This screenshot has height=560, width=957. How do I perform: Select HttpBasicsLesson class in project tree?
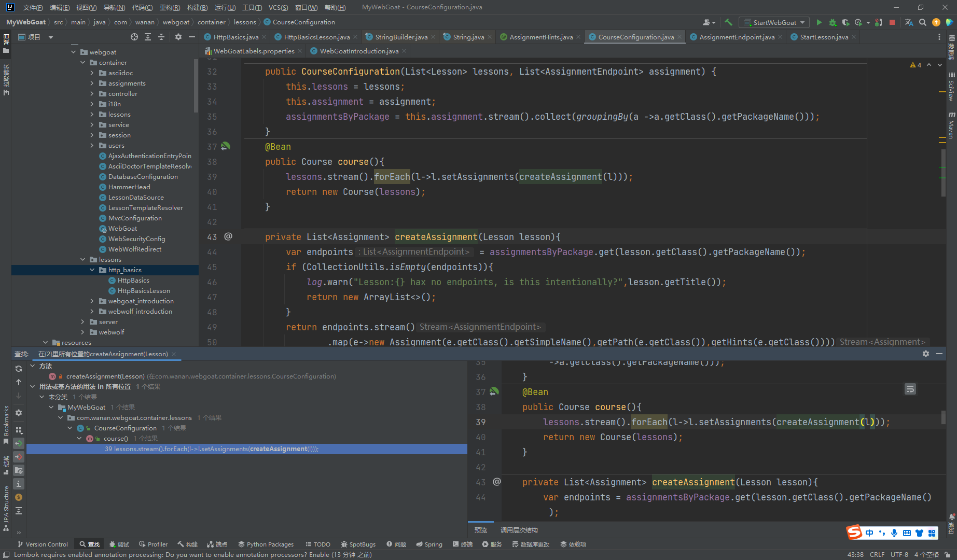click(144, 290)
